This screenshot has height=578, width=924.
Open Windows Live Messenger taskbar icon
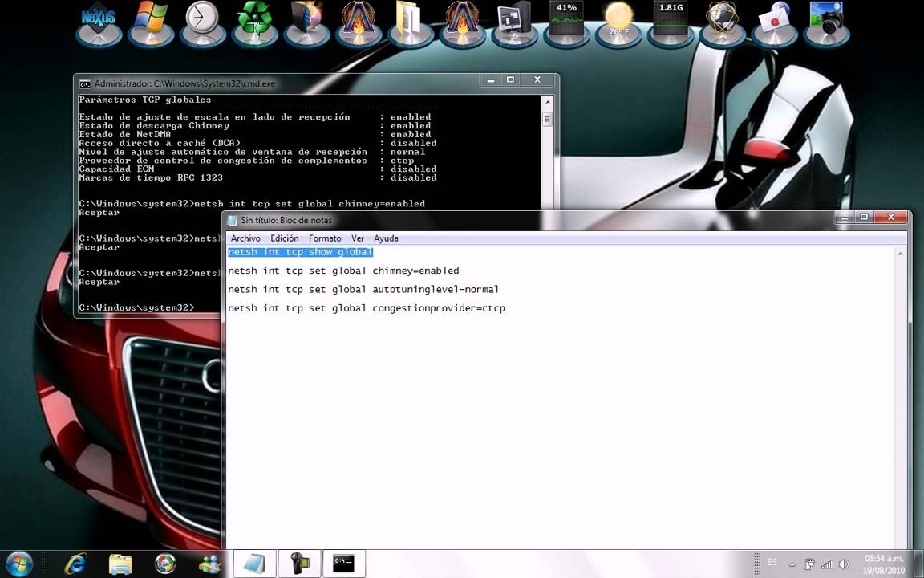pos(209,564)
